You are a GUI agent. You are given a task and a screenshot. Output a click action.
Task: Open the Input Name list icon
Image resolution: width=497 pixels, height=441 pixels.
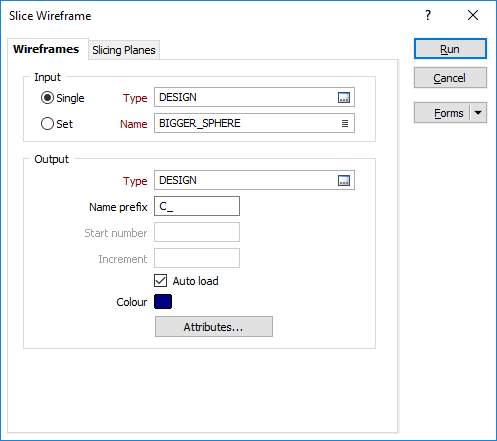(345, 124)
